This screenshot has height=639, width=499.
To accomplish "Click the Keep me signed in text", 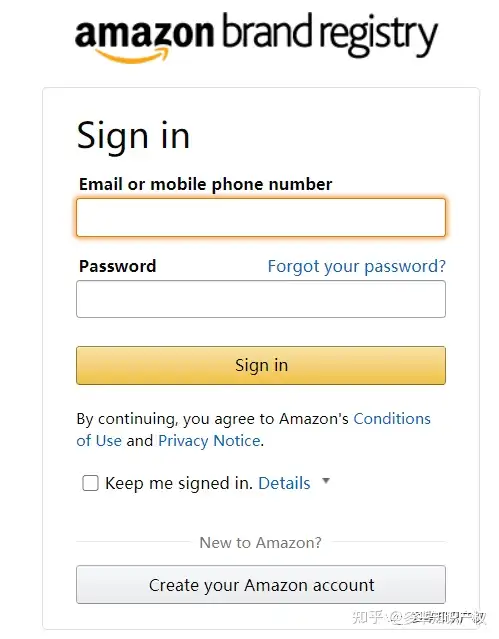I will tap(179, 484).
